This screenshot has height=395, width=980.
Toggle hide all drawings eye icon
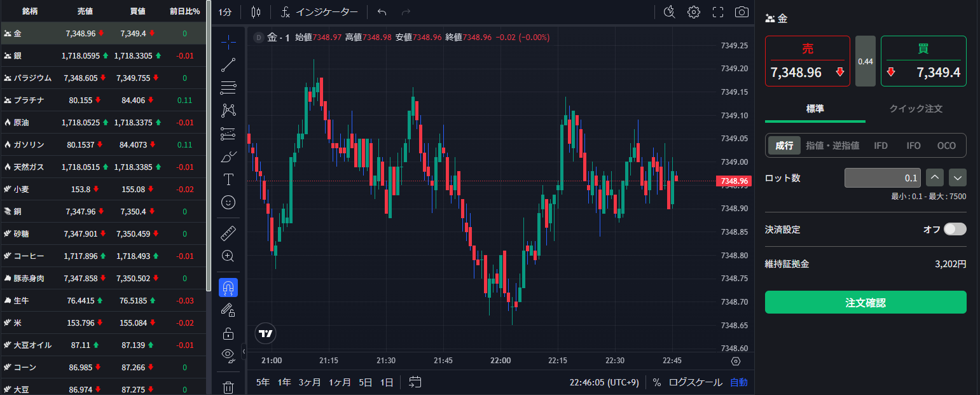point(228,356)
